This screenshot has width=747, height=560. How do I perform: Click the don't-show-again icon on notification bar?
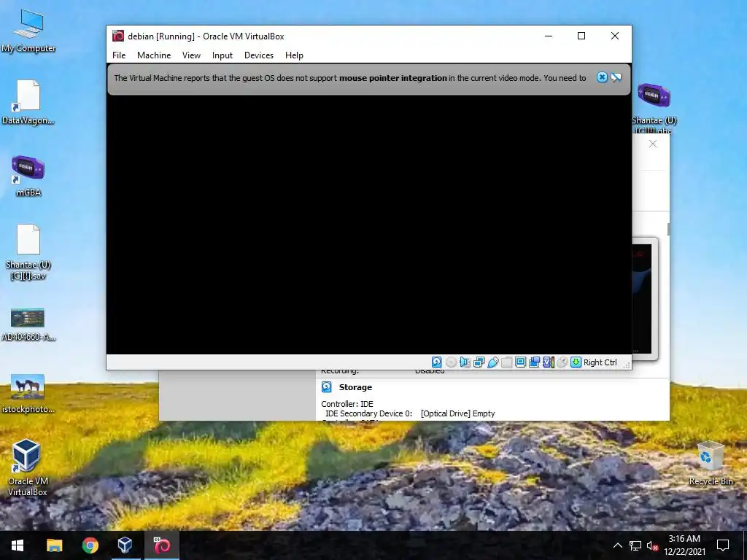pos(616,77)
